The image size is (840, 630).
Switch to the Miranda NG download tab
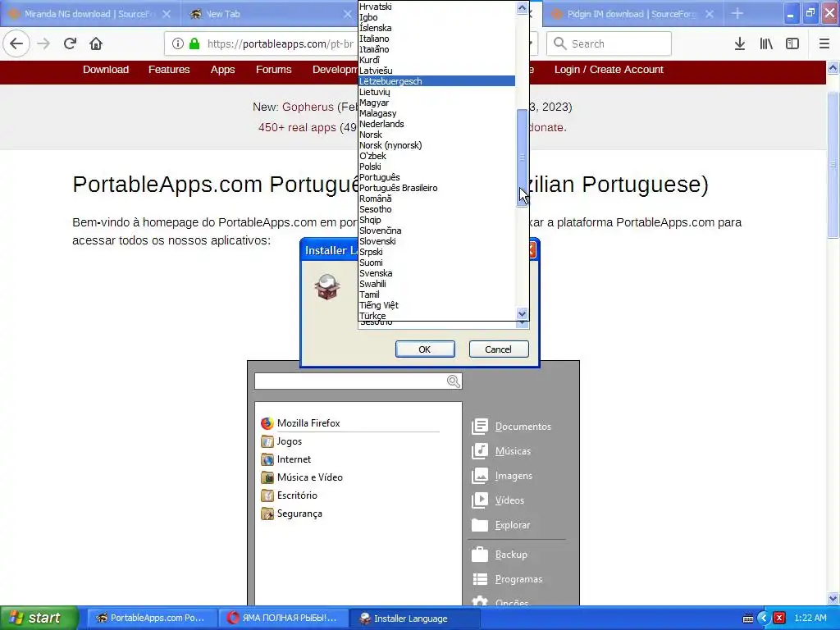point(89,14)
